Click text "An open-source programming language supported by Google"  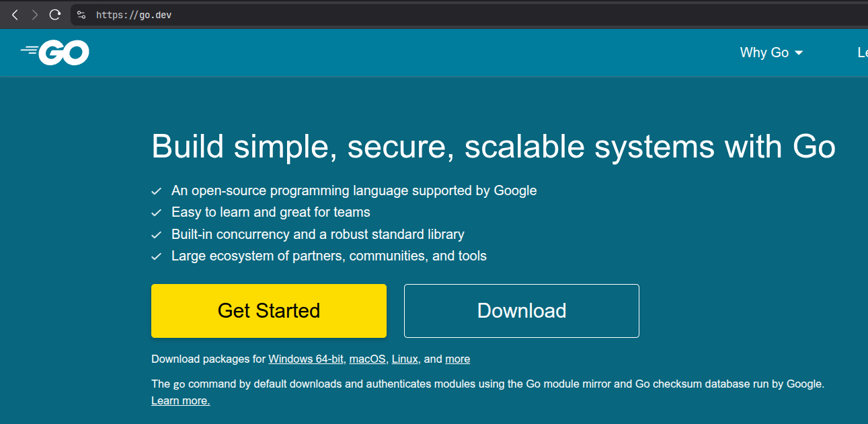tap(354, 190)
